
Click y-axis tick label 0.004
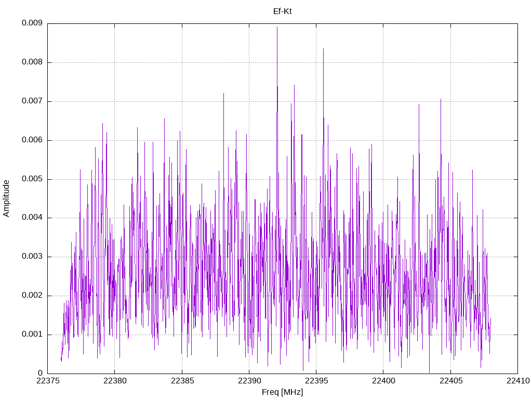32,218
